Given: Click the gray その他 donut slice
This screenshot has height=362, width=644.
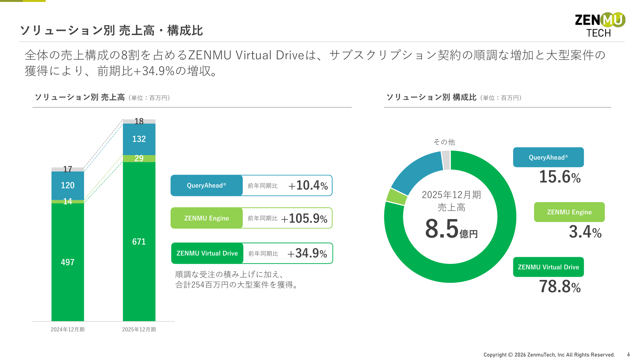Looking at the screenshot, I should pyautogui.click(x=446, y=160).
